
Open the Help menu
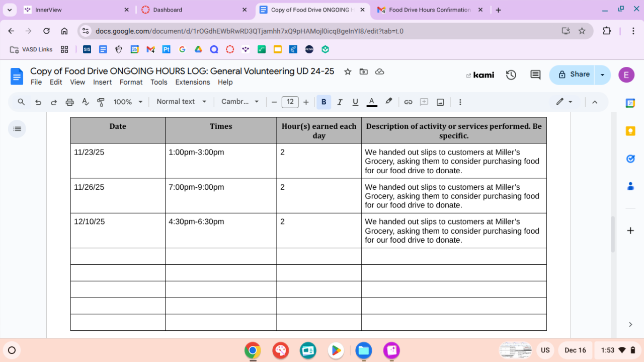(x=225, y=82)
